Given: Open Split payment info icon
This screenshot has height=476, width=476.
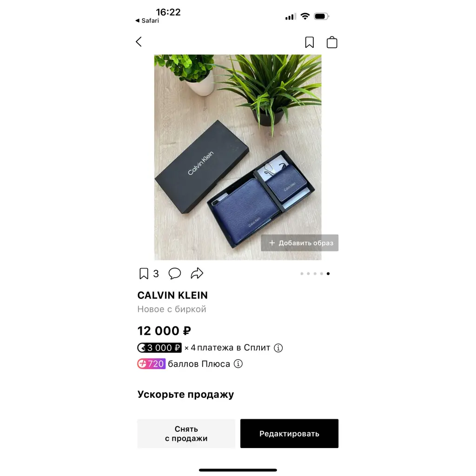Looking at the screenshot, I should [278, 348].
